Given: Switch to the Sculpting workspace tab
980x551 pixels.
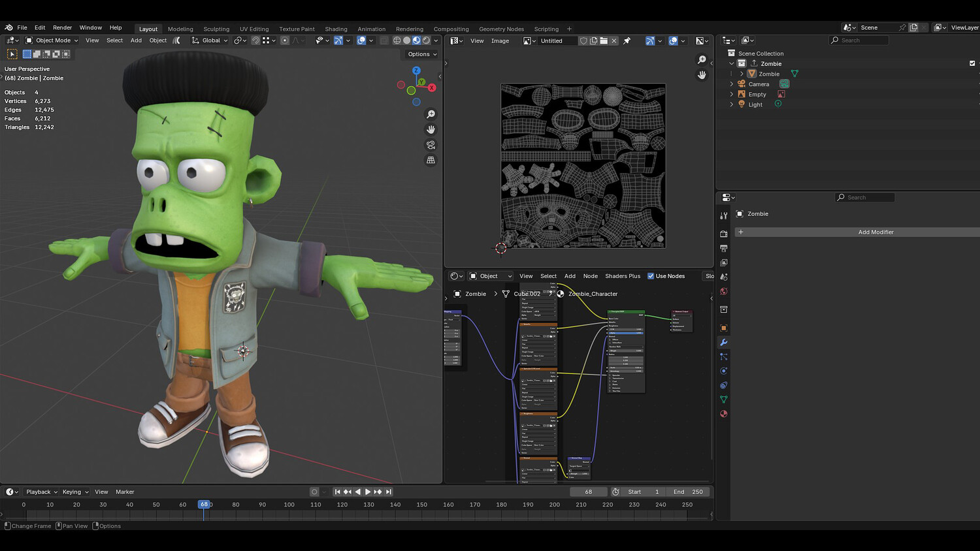Looking at the screenshot, I should coord(216,29).
